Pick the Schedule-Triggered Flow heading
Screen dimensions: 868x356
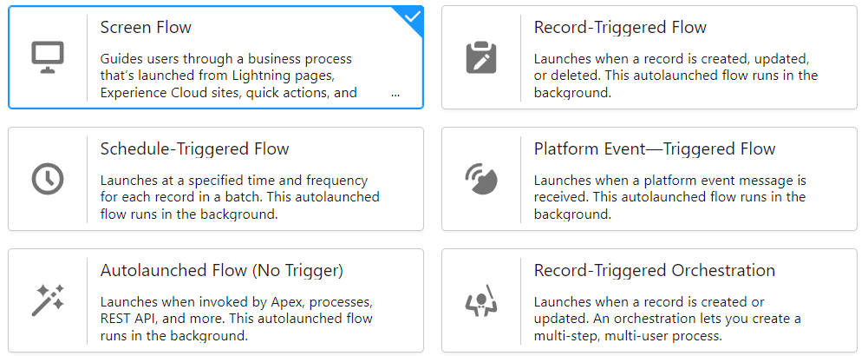[x=194, y=149]
